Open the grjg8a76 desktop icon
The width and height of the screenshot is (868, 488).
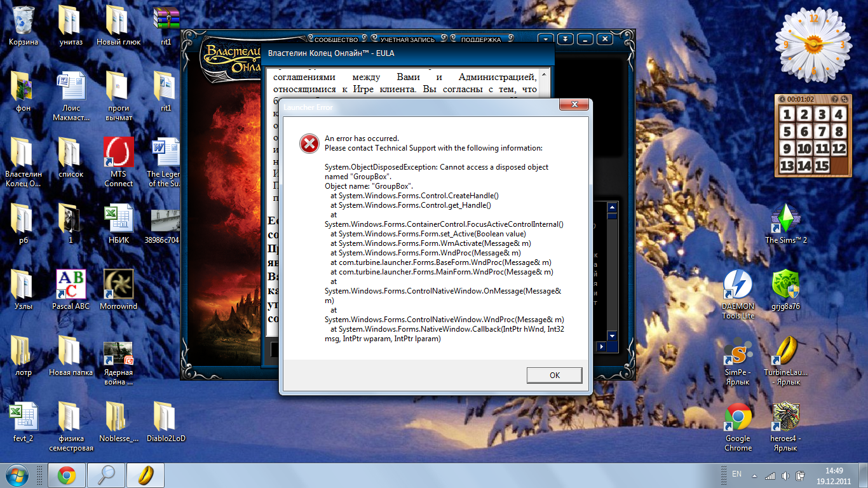point(785,289)
